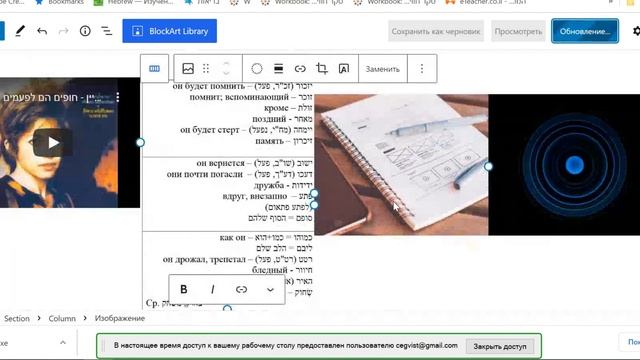Select Column in breadcrumb
Screen dimensions: 640x360
tap(62, 318)
